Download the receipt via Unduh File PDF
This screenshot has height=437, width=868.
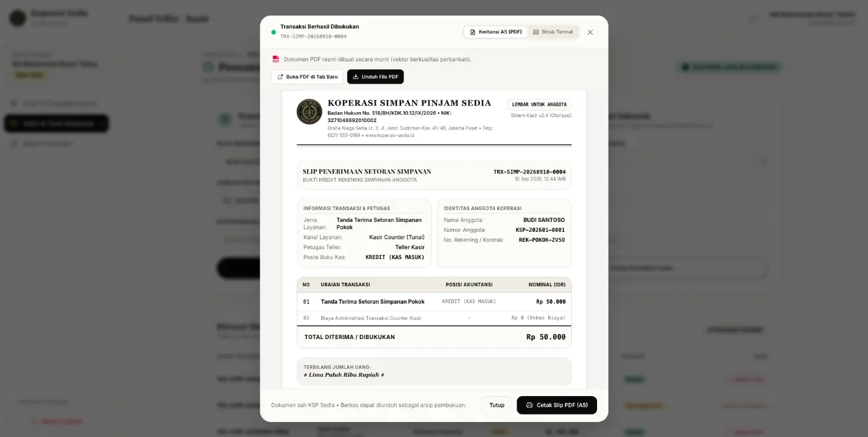pos(375,77)
